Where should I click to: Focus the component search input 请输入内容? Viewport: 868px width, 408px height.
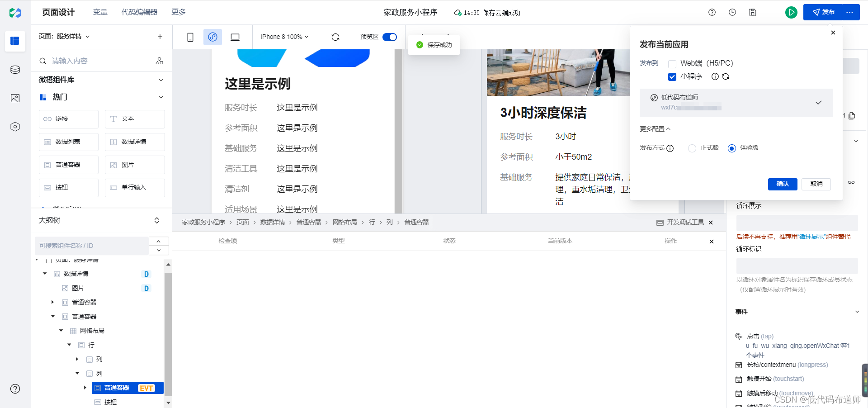[x=100, y=61]
